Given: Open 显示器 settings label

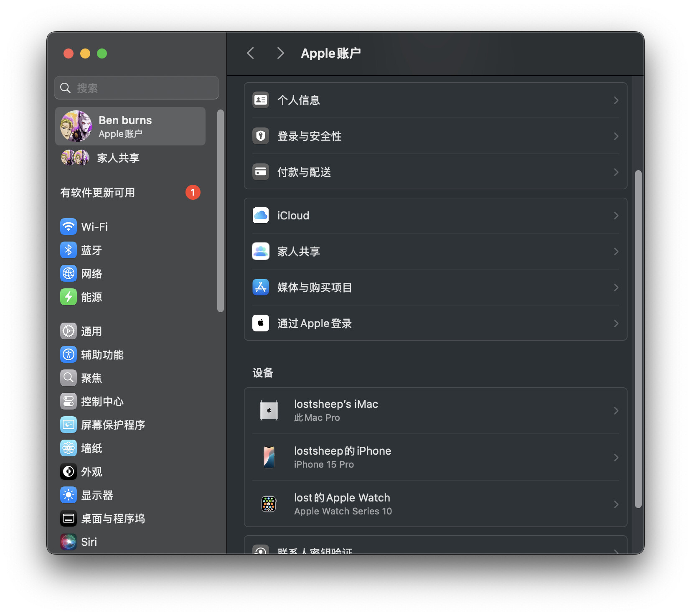Looking at the screenshot, I should click(97, 495).
